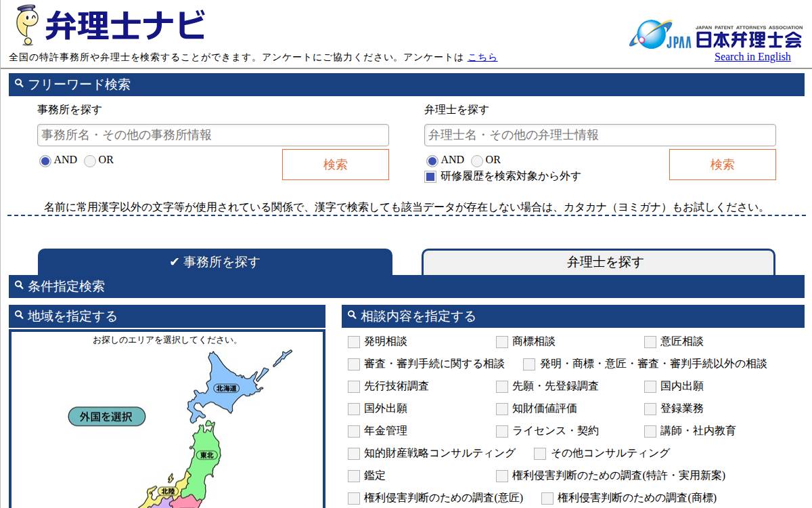Click the お探しのエリアを選択してください text

166,340
